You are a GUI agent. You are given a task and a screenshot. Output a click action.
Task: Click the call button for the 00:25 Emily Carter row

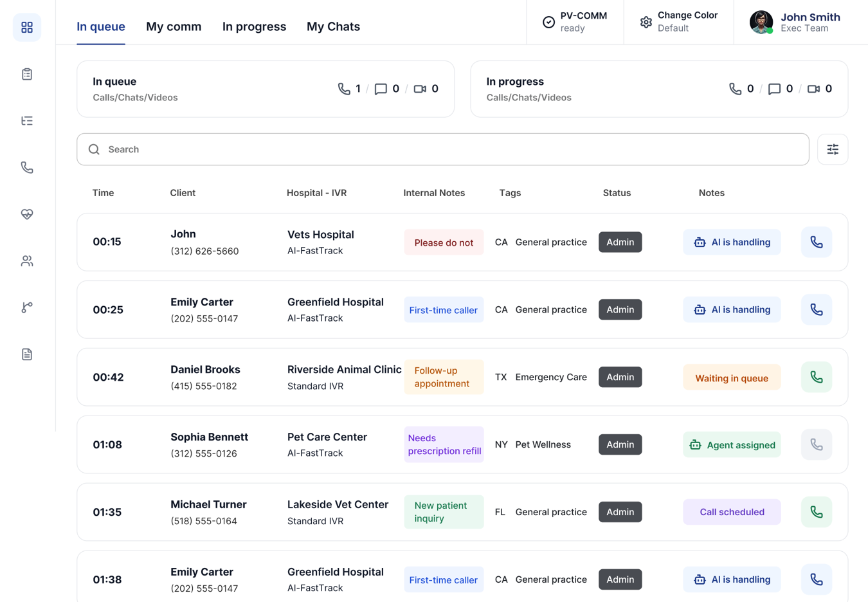point(817,309)
